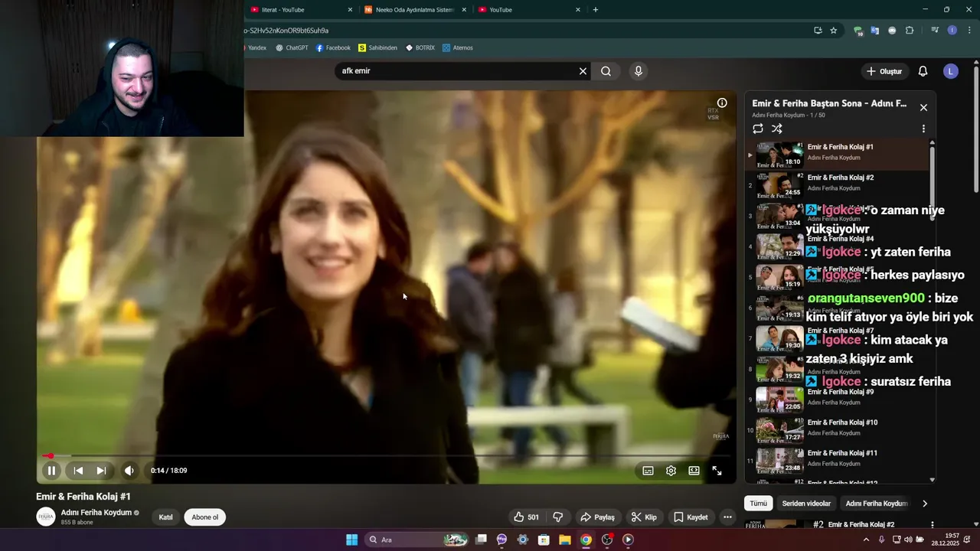Skip to next video in player
Screen dimensions: 980x551
[x=101, y=471]
